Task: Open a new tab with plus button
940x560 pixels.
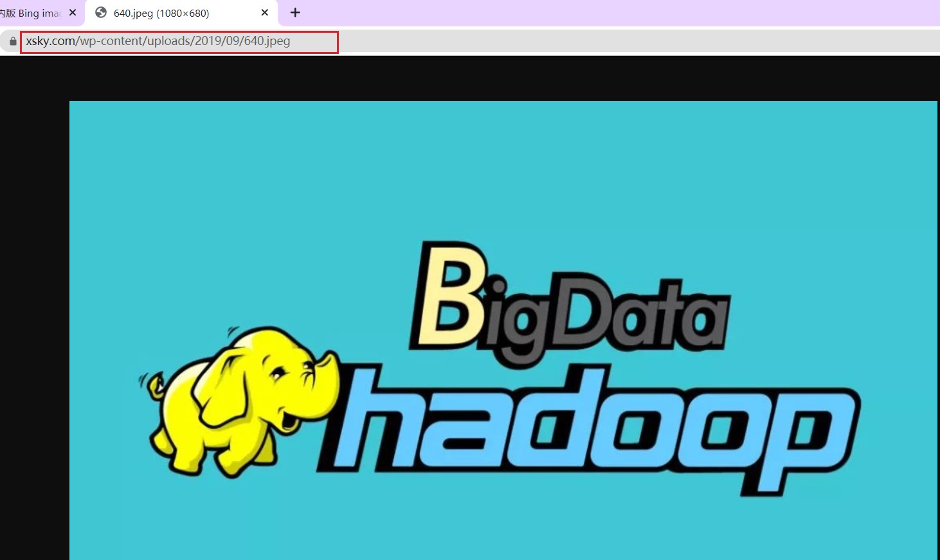Action: [x=295, y=12]
